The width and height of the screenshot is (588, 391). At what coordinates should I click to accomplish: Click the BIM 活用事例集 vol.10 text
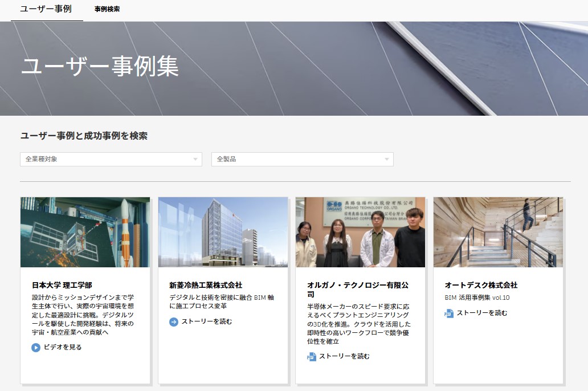tap(477, 298)
